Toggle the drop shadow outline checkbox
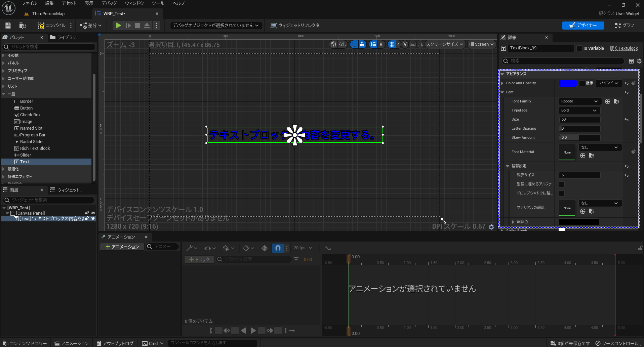Viewport: 644px width, 347px height. (x=561, y=193)
